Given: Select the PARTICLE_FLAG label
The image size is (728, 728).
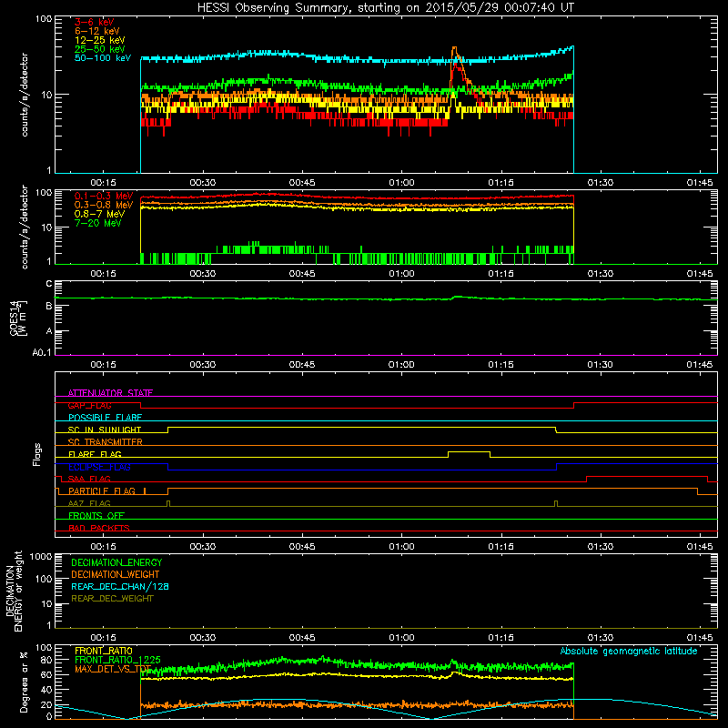Looking at the screenshot, I should tap(102, 490).
